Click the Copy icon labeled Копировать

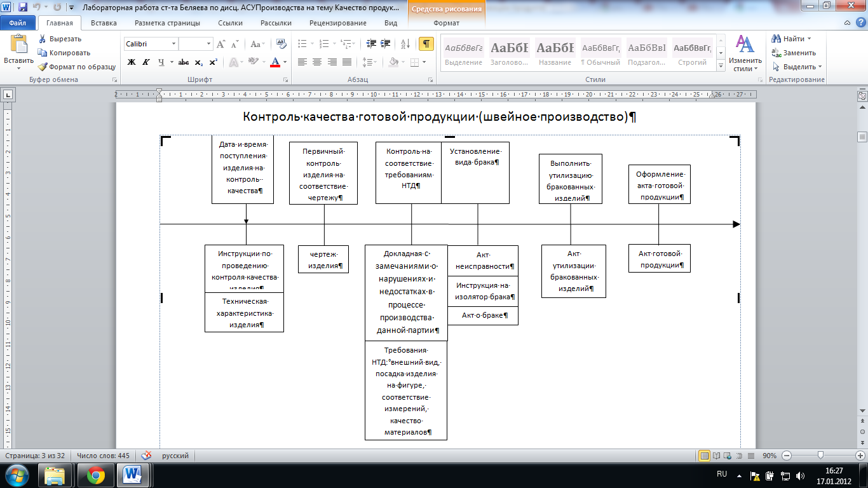tap(42, 53)
